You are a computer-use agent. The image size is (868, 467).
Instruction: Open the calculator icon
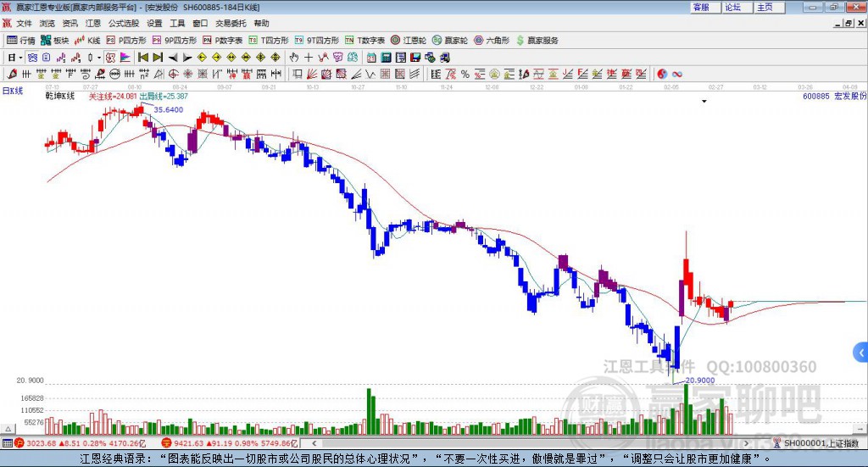coord(386,58)
